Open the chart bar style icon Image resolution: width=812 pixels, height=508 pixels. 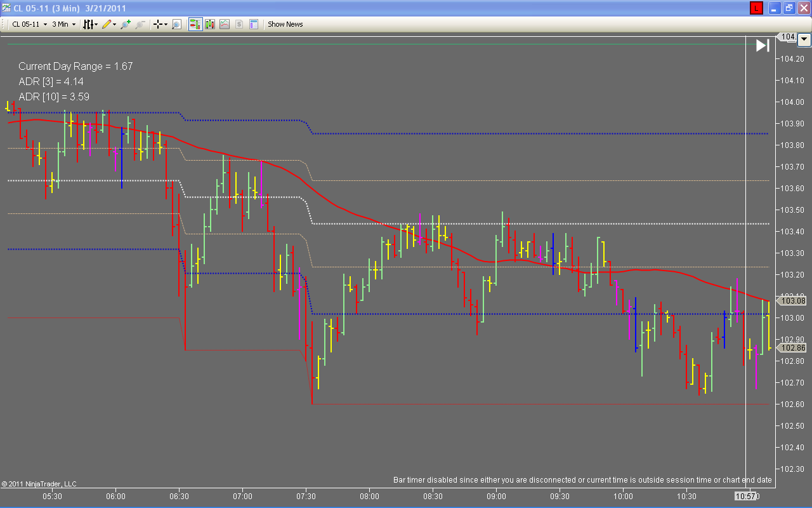coord(88,24)
